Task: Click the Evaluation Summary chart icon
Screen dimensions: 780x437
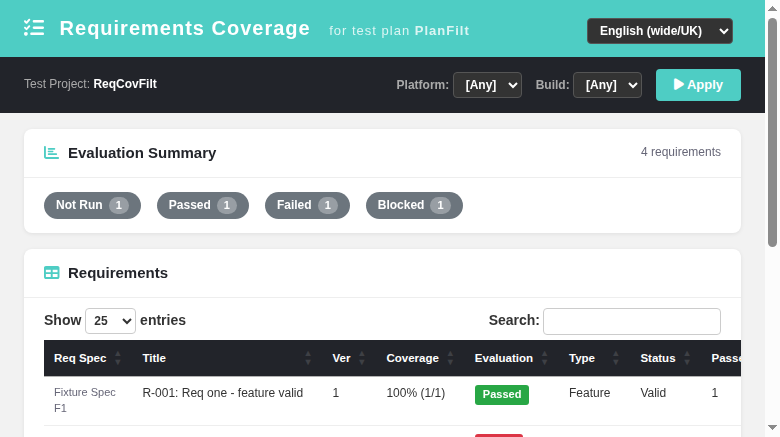Action: tap(51, 153)
